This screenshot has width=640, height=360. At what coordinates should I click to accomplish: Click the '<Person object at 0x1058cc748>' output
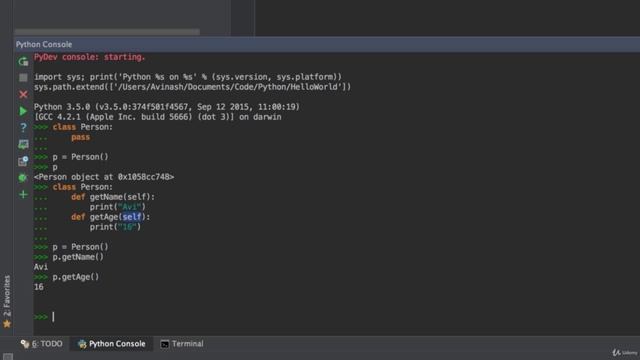pyautogui.click(x=104, y=177)
